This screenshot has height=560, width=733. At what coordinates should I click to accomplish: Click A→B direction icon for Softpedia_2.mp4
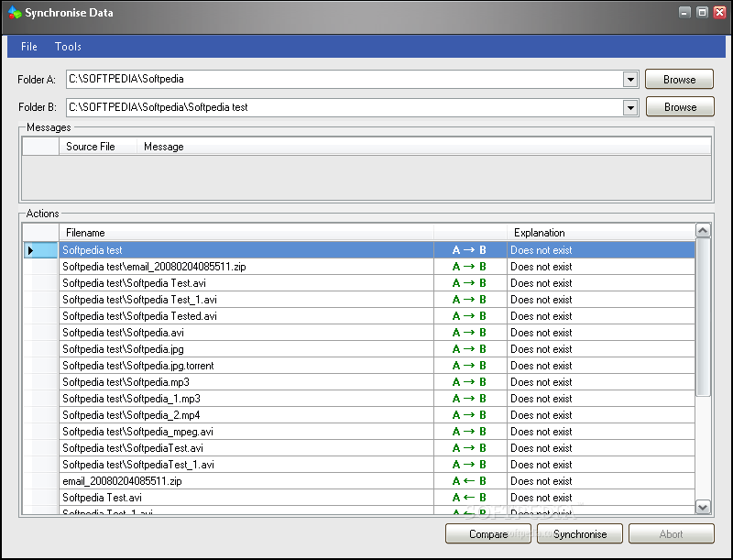tap(469, 415)
